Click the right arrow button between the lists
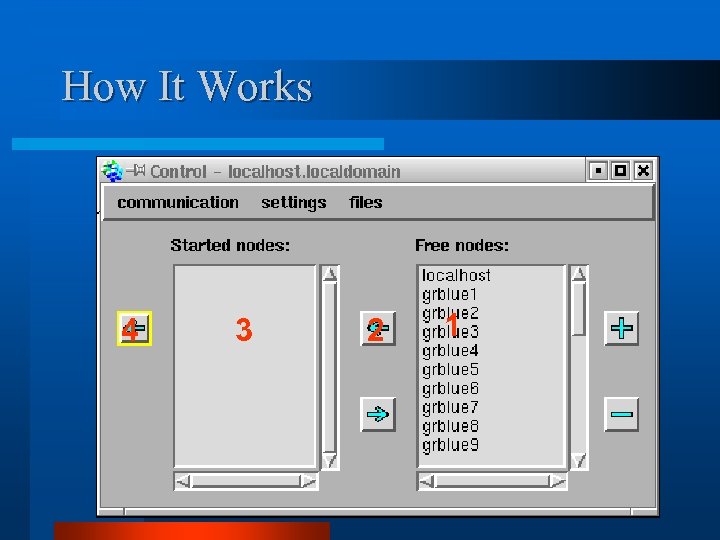Viewport: 720px width, 540px height. pos(378,414)
